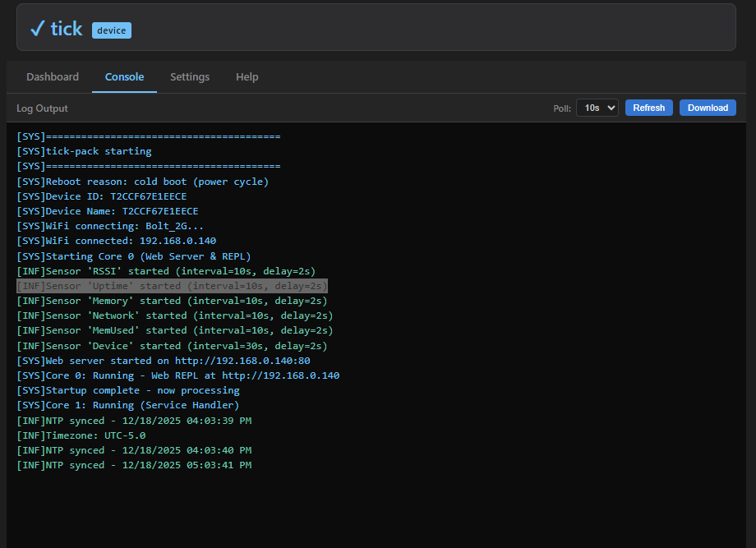Click the Log Output heading
Image resolution: width=756 pixels, height=548 pixels.
42,108
